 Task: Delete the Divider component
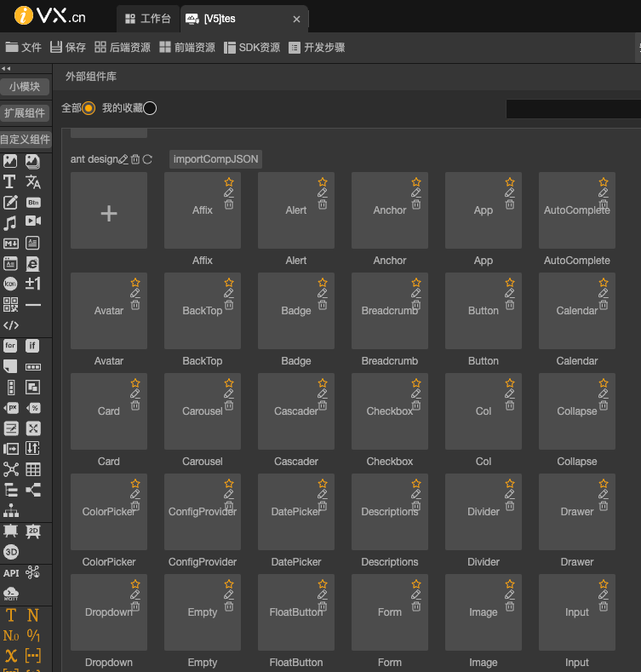[510, 506]
